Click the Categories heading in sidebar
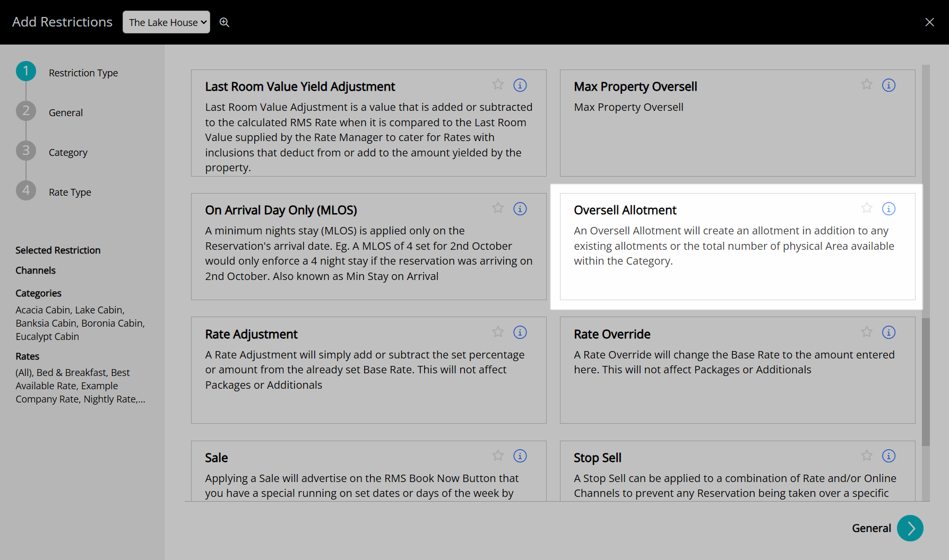 click(x=38, y=293)
